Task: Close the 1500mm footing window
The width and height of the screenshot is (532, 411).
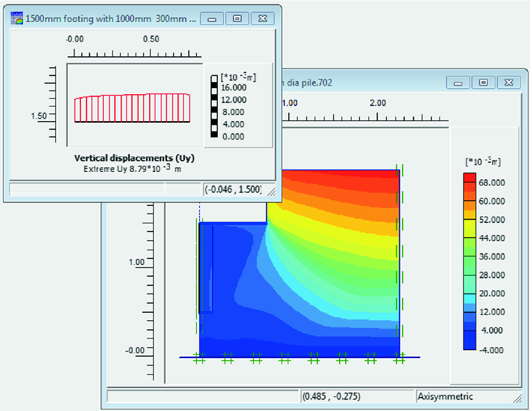Action: [x=263, y=18]
